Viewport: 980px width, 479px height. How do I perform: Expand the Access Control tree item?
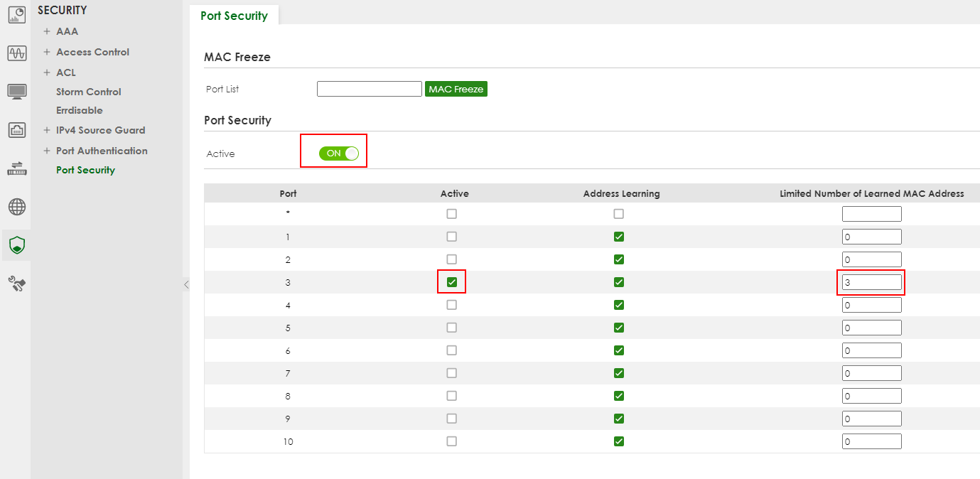(47, 52)
